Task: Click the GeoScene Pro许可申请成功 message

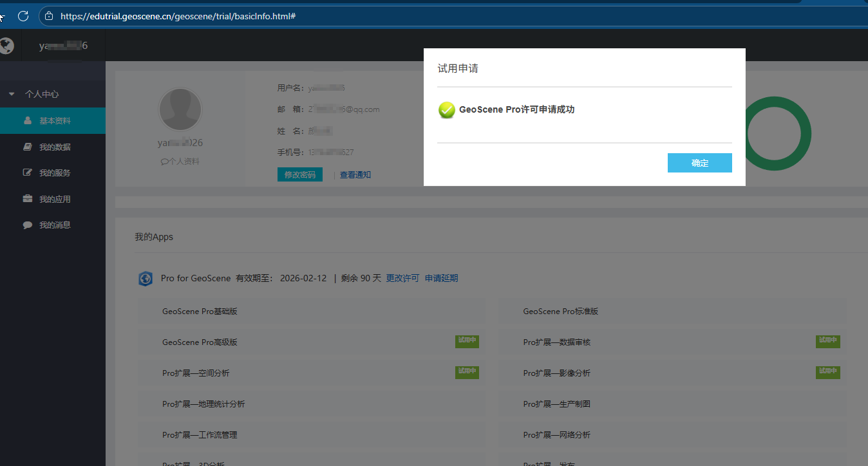Action: (x=516, y=109)
